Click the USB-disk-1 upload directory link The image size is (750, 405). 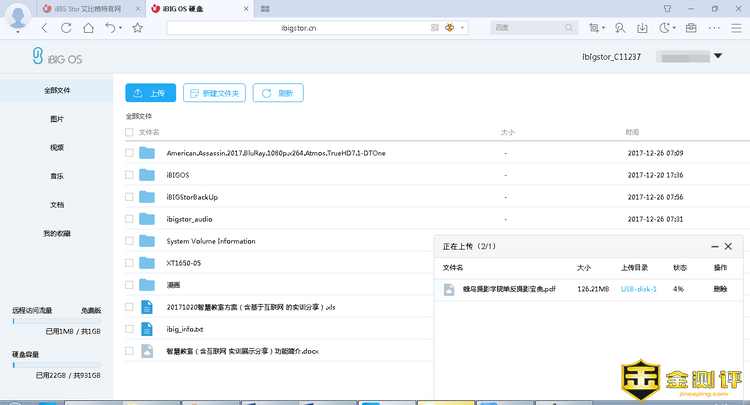pos(636,289)
